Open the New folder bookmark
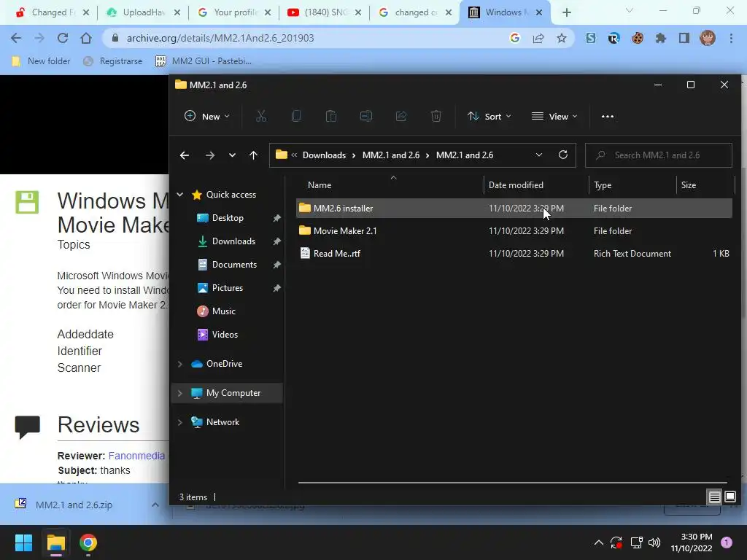Image resolution: width=747 pixels, height=560 pixels. click(41, 61)
